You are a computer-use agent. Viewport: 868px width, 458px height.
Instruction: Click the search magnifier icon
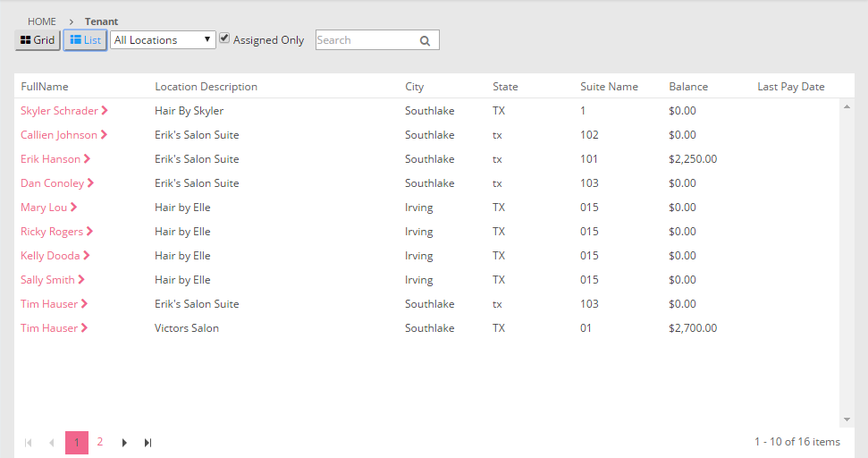[425, 40]
